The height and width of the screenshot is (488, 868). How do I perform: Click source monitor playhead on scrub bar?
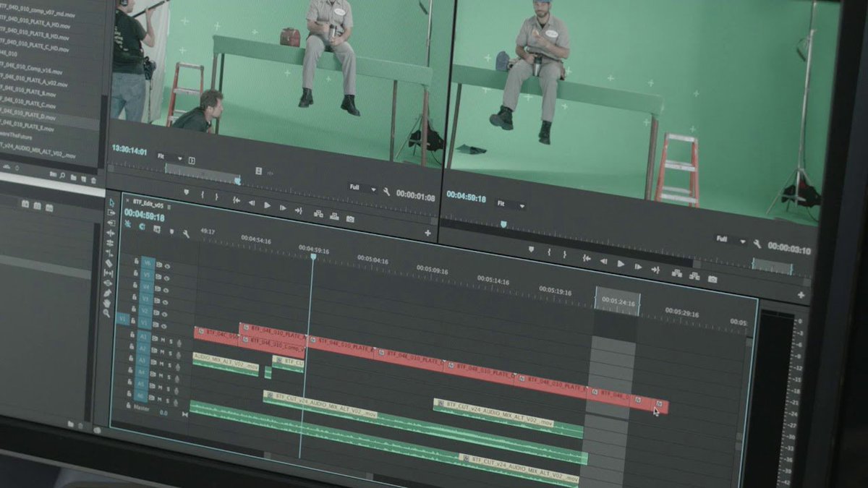(x=237, y=181)
